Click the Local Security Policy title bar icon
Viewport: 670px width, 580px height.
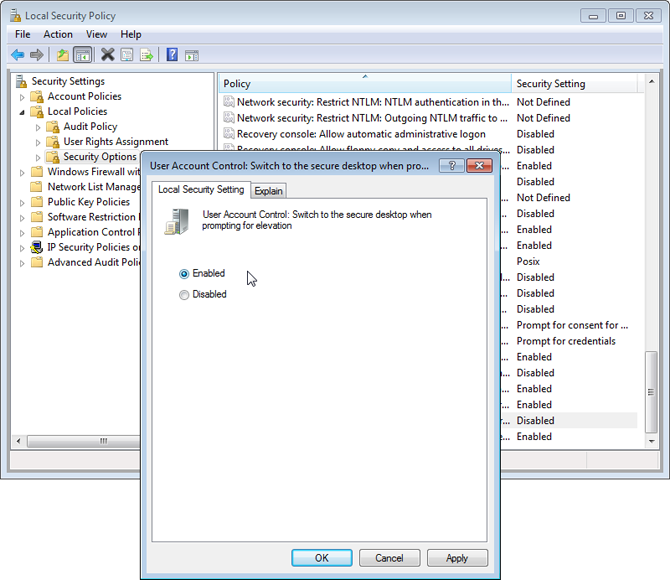pos(16,16)
